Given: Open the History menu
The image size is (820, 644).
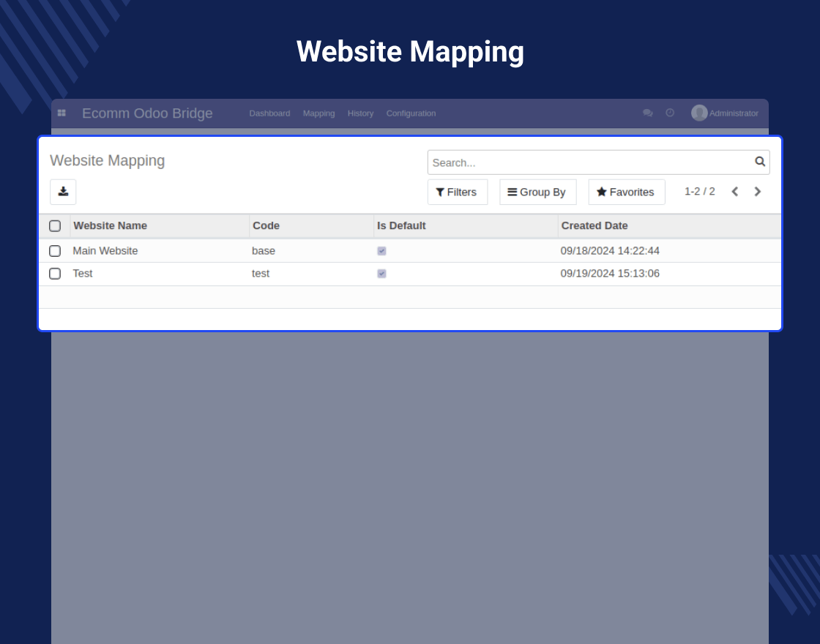Looking at the screenshot, I should click(x=360, y=113).
